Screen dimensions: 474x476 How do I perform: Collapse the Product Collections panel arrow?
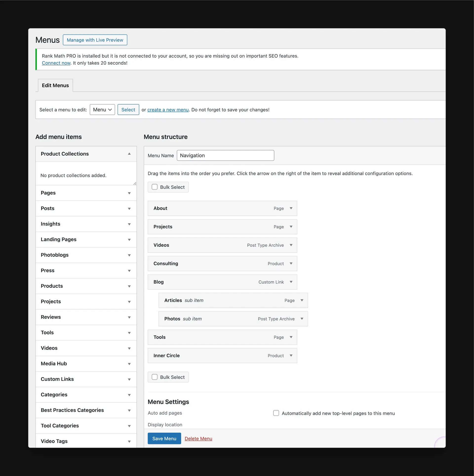129,154
